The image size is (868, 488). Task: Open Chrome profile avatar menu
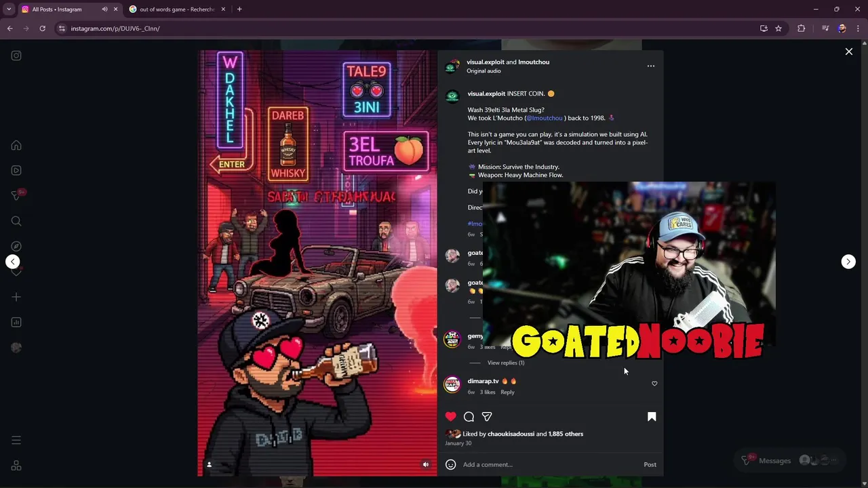tap(842, 28)
